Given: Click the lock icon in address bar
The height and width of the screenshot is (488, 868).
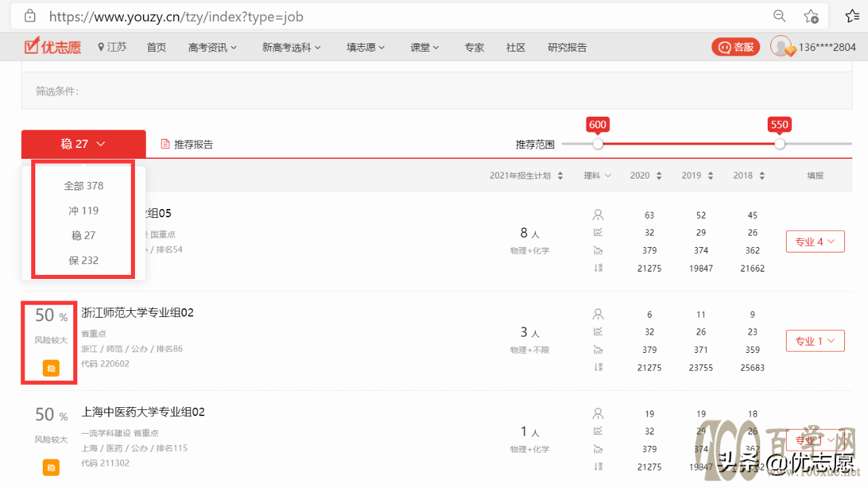Looking at the screenshot, I should tap(29, 16).
